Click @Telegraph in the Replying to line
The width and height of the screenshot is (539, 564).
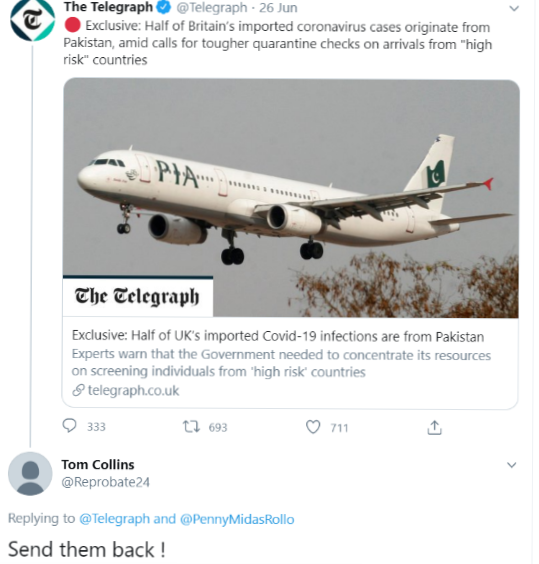click(114, 519)
